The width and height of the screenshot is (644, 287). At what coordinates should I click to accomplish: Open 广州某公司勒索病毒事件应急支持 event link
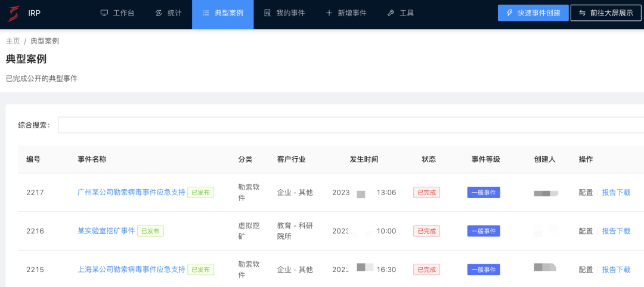pyautogui.click(x=131, y=193)
